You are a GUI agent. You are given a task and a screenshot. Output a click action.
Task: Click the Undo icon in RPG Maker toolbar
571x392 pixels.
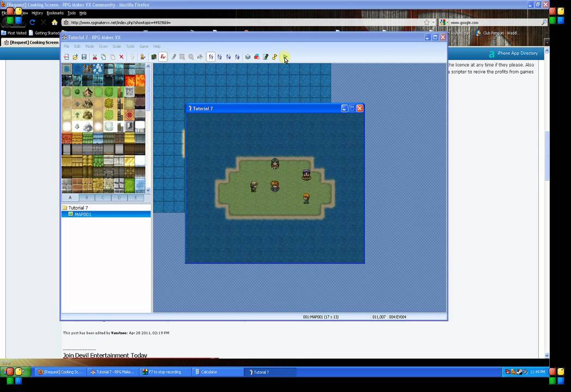click(132, 57)
